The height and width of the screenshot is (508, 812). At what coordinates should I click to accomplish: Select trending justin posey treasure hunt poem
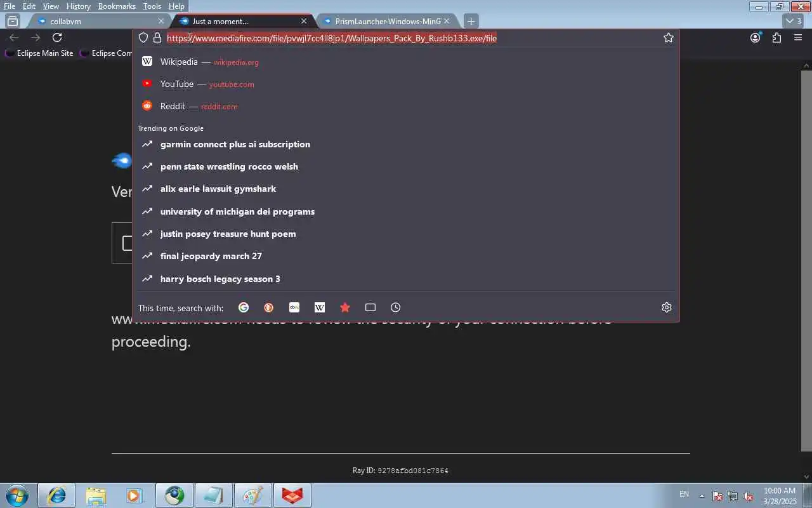[x=406, y=234]
